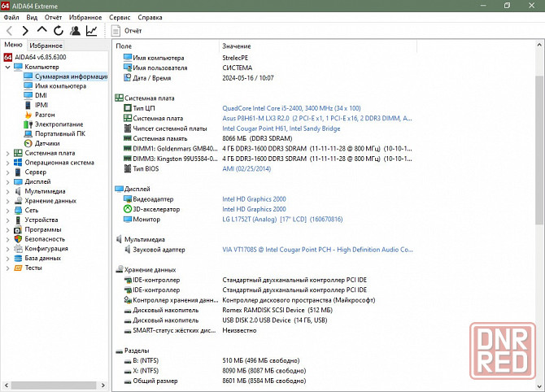Viewport: 545px width, 392px height.
Task: Click the Тип ЦП processor icon
Action: (x=128, y=108)
